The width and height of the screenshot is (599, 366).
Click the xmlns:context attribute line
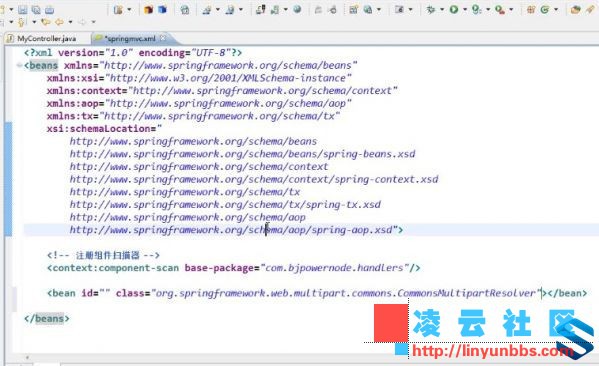pos(222,91)
